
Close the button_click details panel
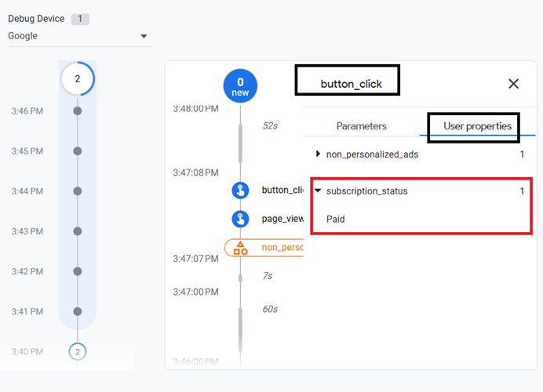[513, 83]
